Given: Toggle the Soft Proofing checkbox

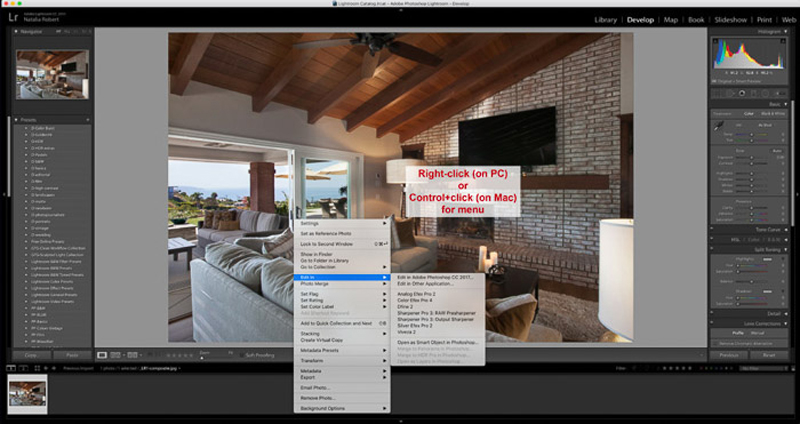Looking at the screenshot, I should [x=238, y=354].
